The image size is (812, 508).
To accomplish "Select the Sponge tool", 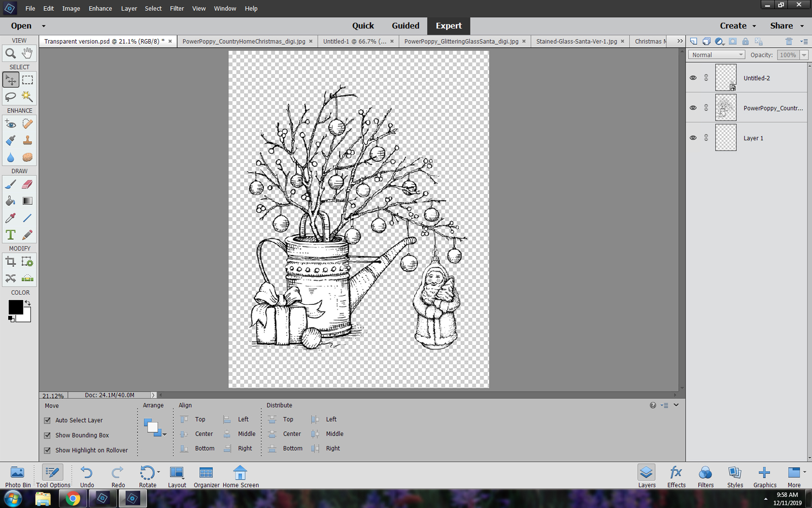I will tap(27, 157).
